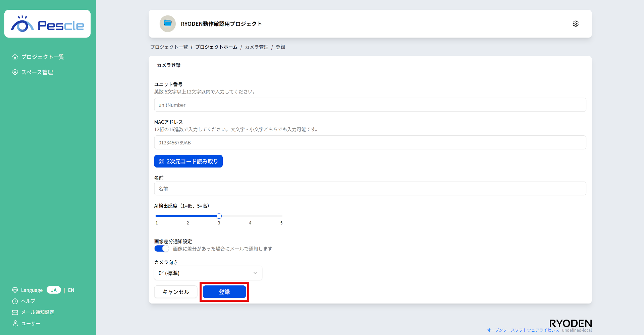This screenshot has height=335, width=644.
Task: Switch language to EN
Action: pyautogui.click(x=71, y=290)
